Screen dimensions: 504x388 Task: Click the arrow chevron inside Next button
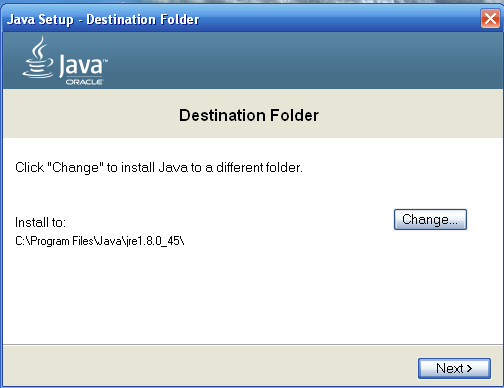click(x=469, y=368)
